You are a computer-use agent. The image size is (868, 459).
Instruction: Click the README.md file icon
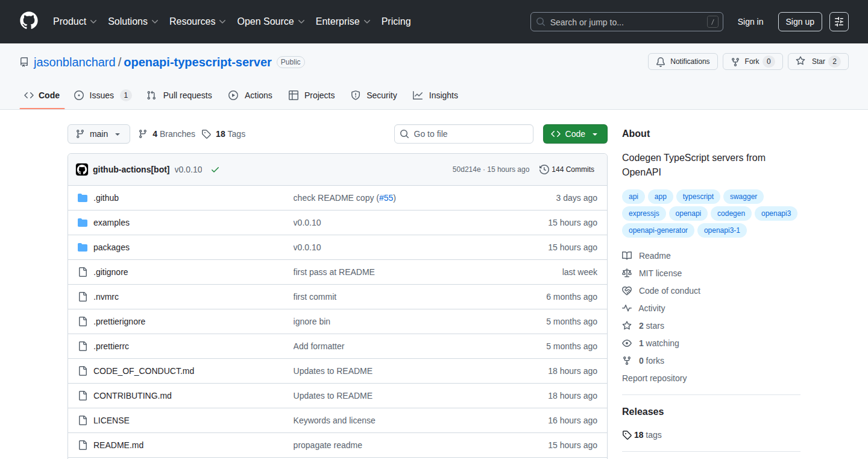83,445
